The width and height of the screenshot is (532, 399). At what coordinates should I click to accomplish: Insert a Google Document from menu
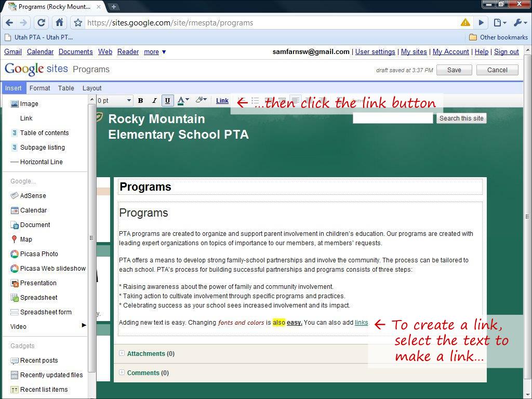point(31,225)
